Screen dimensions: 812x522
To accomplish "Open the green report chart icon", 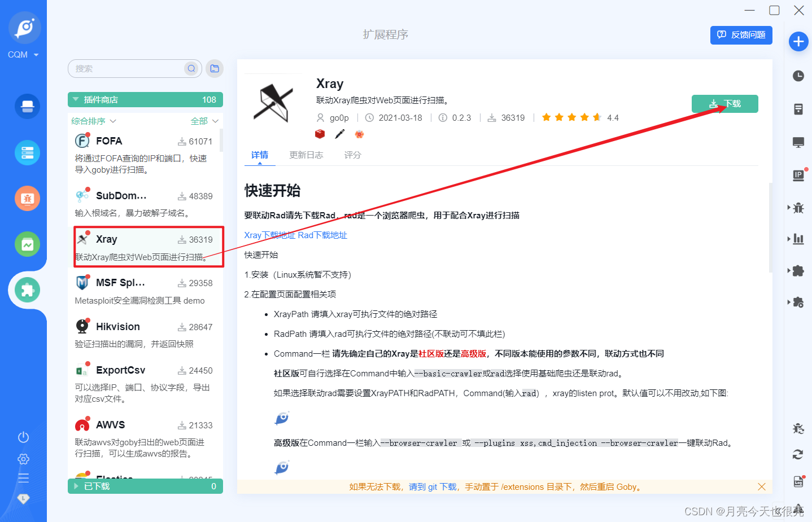I will 27,244.
